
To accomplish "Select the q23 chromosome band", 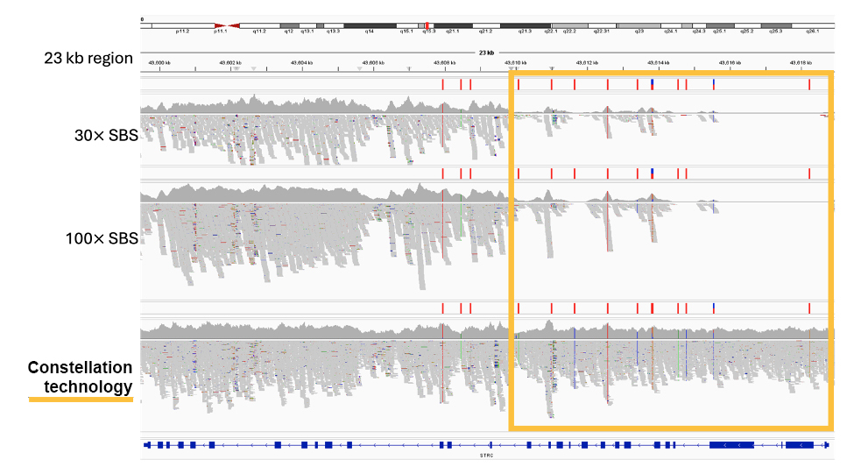I will point(639,26).
